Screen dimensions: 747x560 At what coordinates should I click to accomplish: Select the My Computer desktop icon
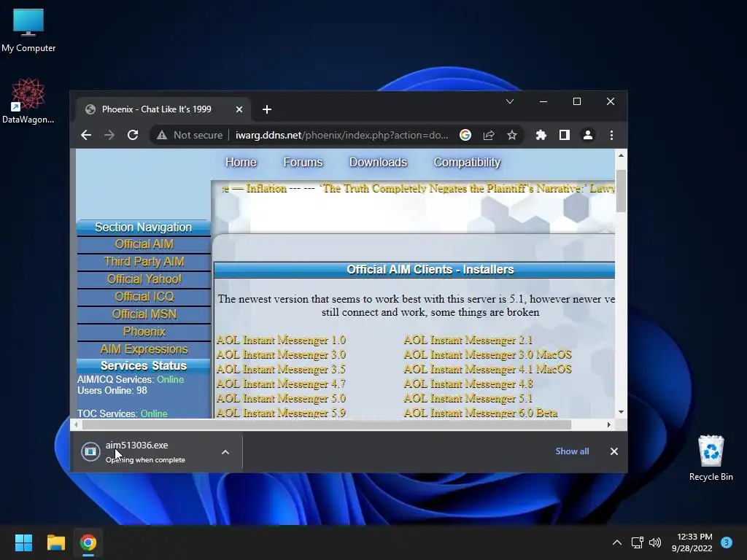click(28, 31)
